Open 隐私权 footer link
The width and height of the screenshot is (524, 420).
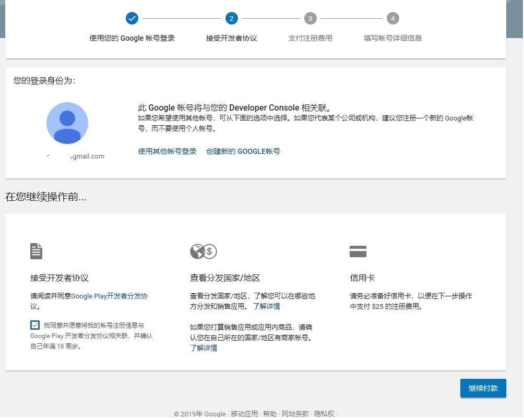(x=324, y=414)
